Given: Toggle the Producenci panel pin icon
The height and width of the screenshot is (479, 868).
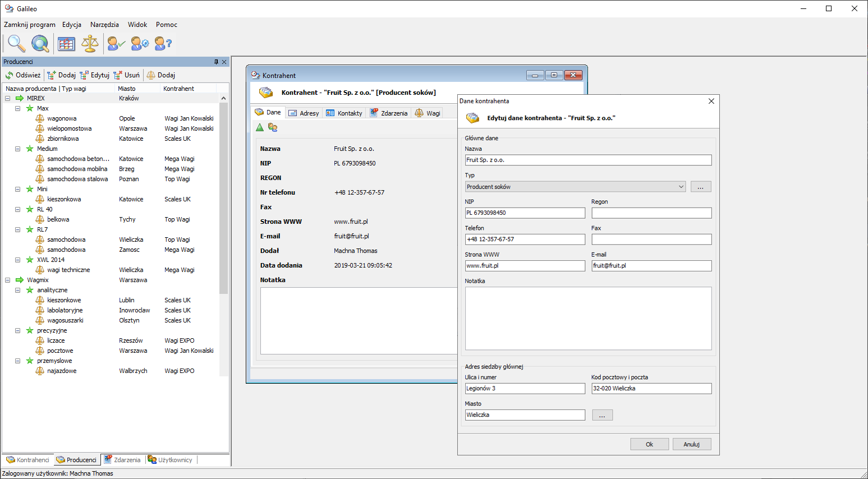Looking at the screenshot, I should 216,62.
